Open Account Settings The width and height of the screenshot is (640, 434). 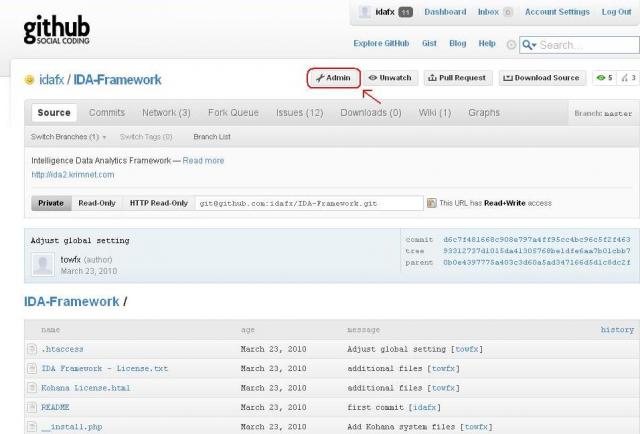(557, 12)
